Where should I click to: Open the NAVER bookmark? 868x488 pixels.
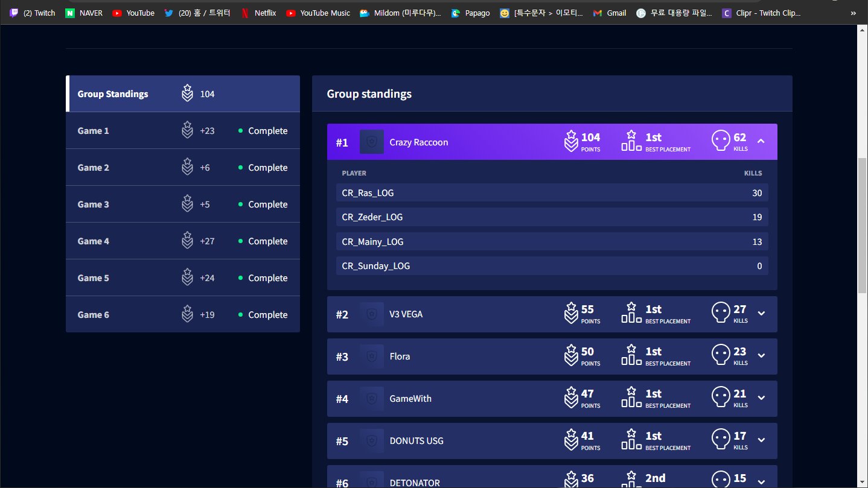pos(84,13)
